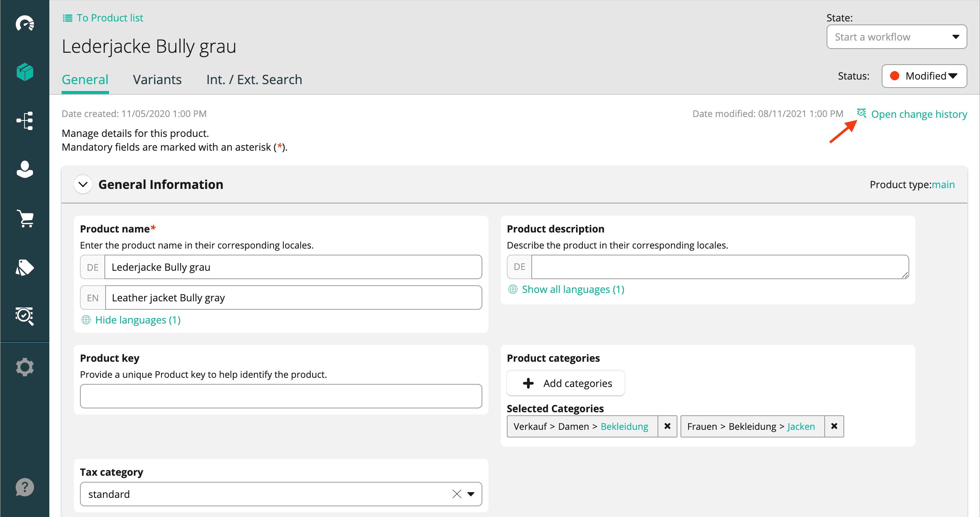The image size is (980, 517).
Task: Hide languages under Product name
Action: point(137,320)
